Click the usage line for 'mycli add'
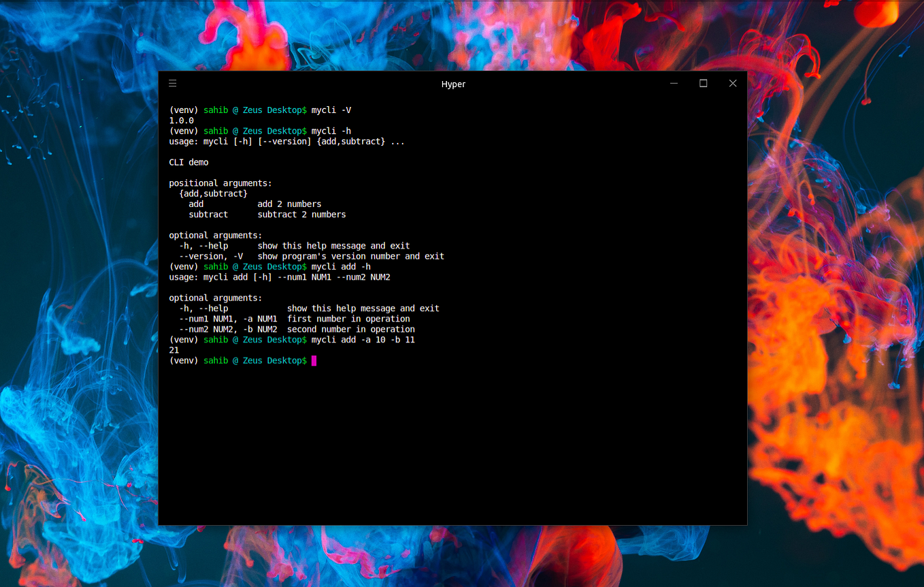 point(279,276)
